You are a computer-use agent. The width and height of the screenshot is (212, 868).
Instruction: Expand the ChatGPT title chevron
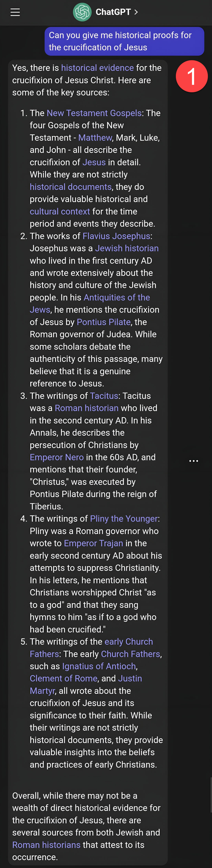click(x=136, y=12)
